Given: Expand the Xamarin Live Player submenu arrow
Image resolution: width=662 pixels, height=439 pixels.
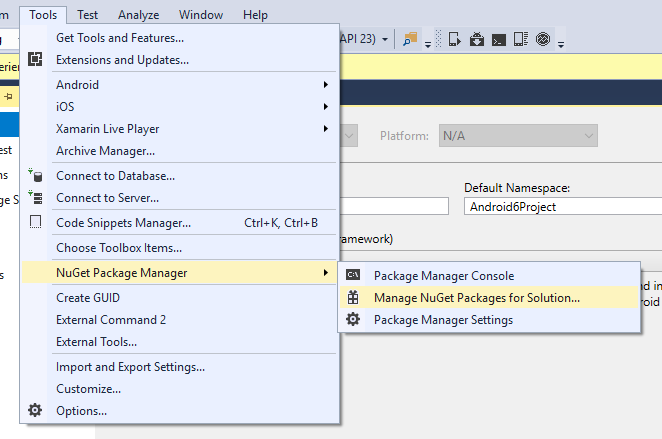Looking at the screenshot, I should tap(326, 128).
